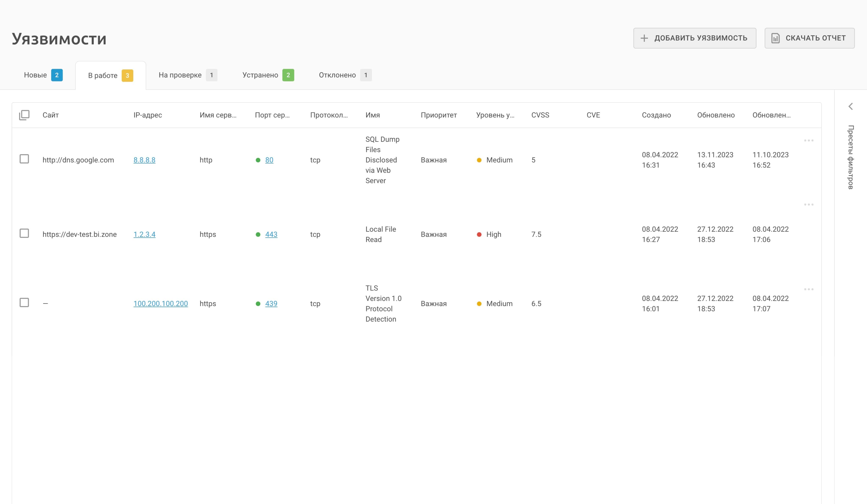Switch to the Устранено tab
Screen dimensions: 867x504
pos(260,75)
